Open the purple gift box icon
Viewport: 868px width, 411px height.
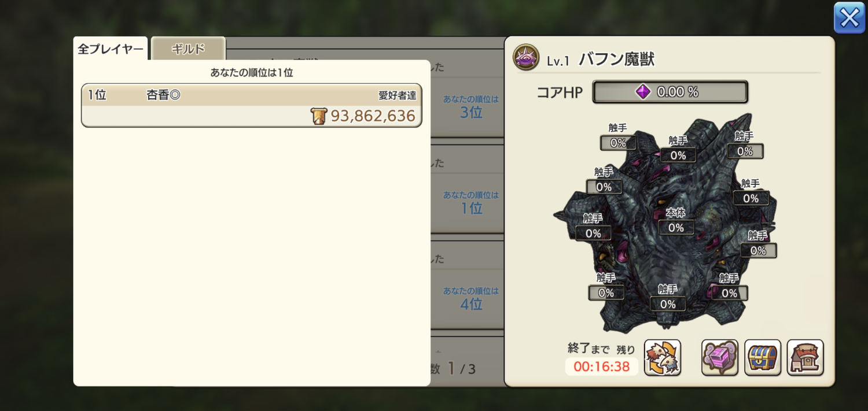(720, 357)
